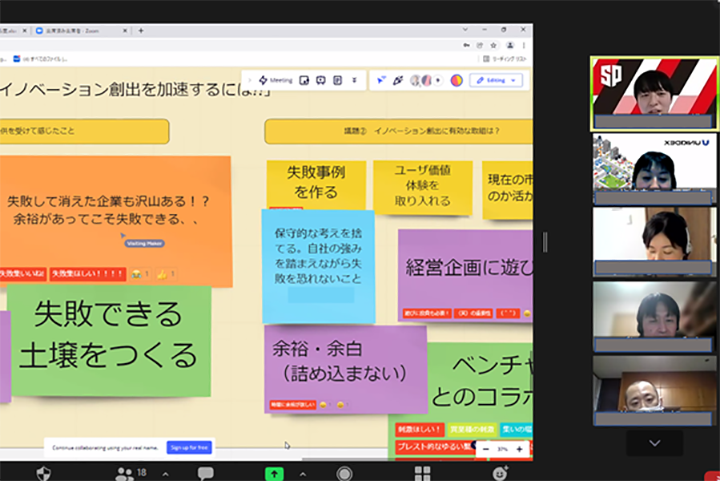Open a new browser tab

point(141,31)
